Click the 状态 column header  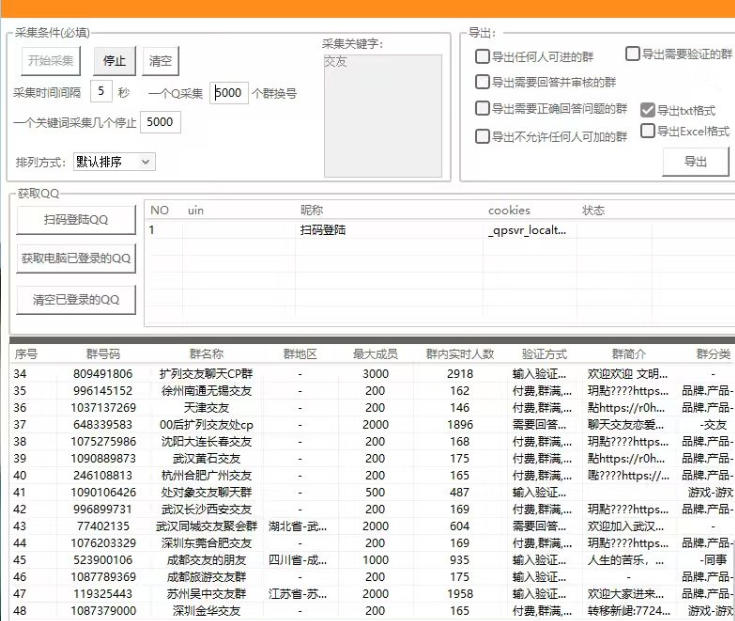[593, 210]
